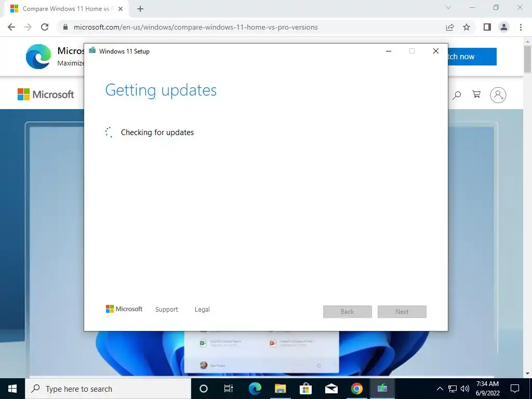The width and height of the screenshot is (532, 399).
Task: Click the scrollbar down arrow in Chrome
Action: coord(527,374)
